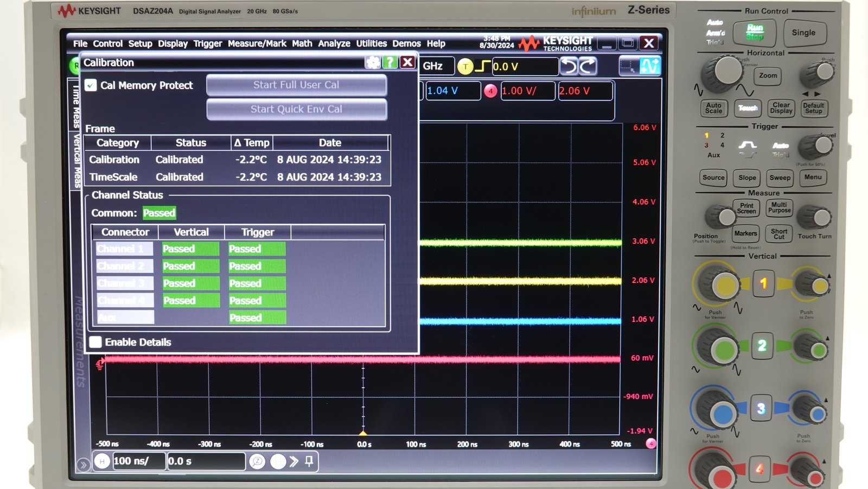
Task: Click the red channel 4 badge
Action: pyautogui.click(x=490, y=91)
